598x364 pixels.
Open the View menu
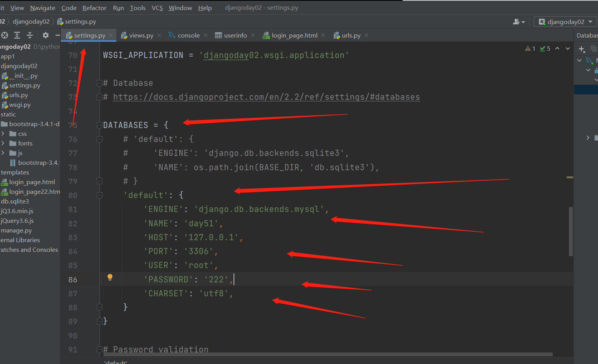click(x=17, y=8)
